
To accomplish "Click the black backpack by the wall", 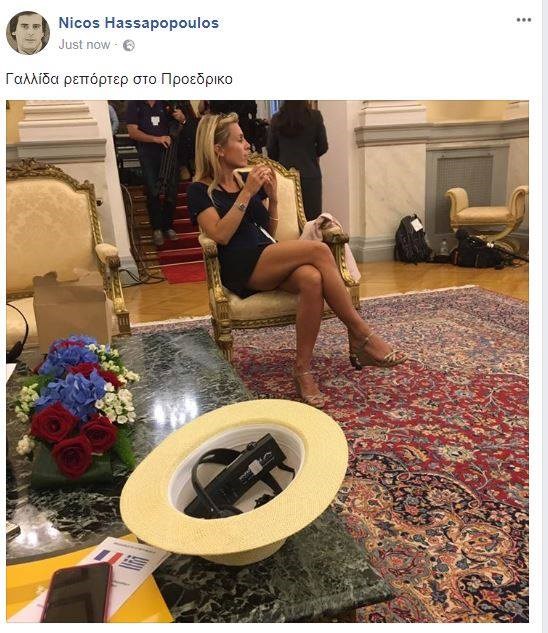I will coord(412,239).
